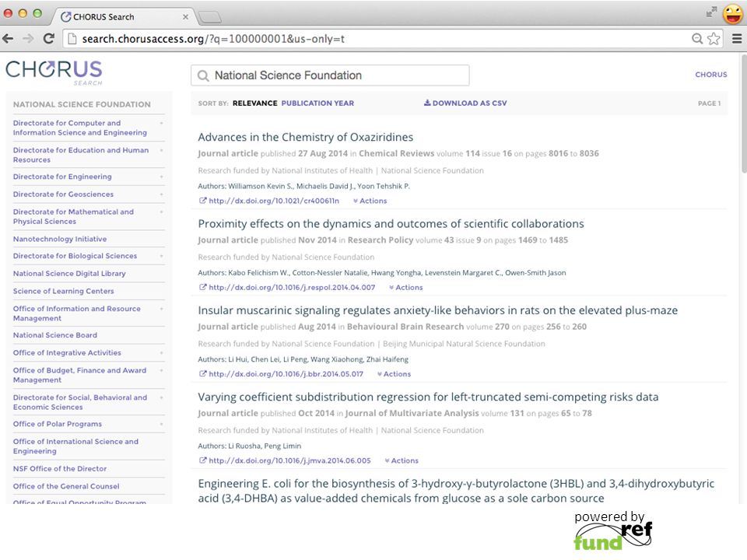This screenshot has height=560, width=747.
Task: Open Actions dropdown for Oxaziridines article
Action: (x=370, y=201)
